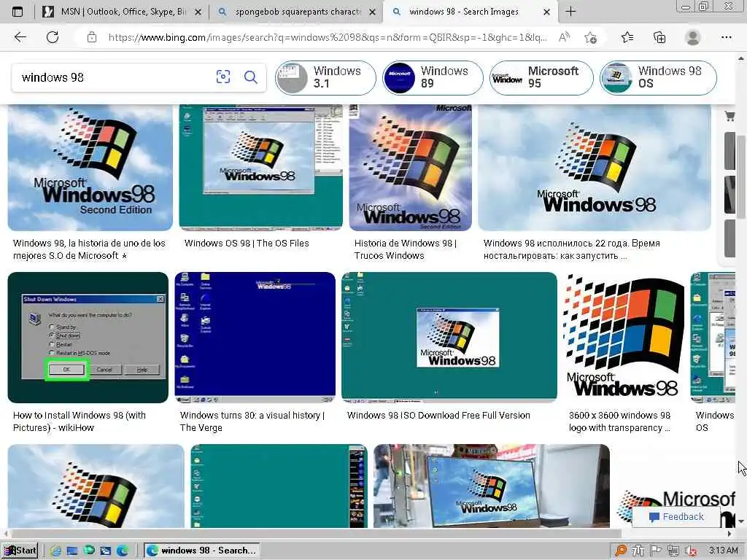Select the Windows 98 OS related search chip
747x560 pixels.
658,77
